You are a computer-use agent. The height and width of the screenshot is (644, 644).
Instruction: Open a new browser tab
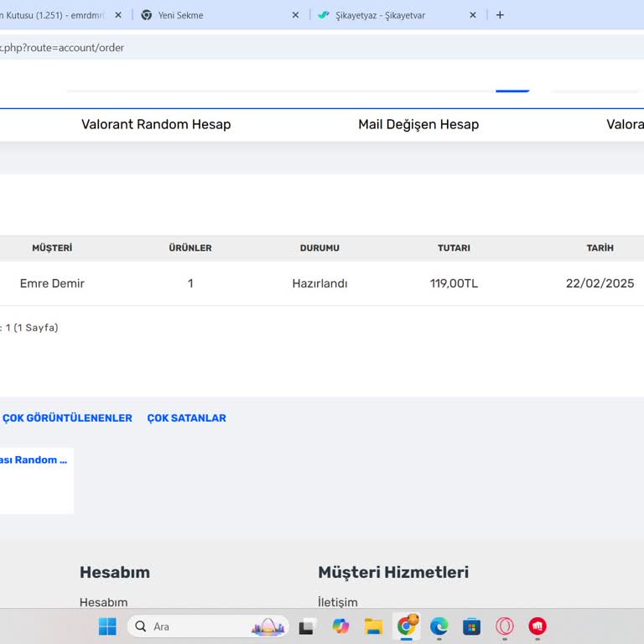tap(500, 15)
